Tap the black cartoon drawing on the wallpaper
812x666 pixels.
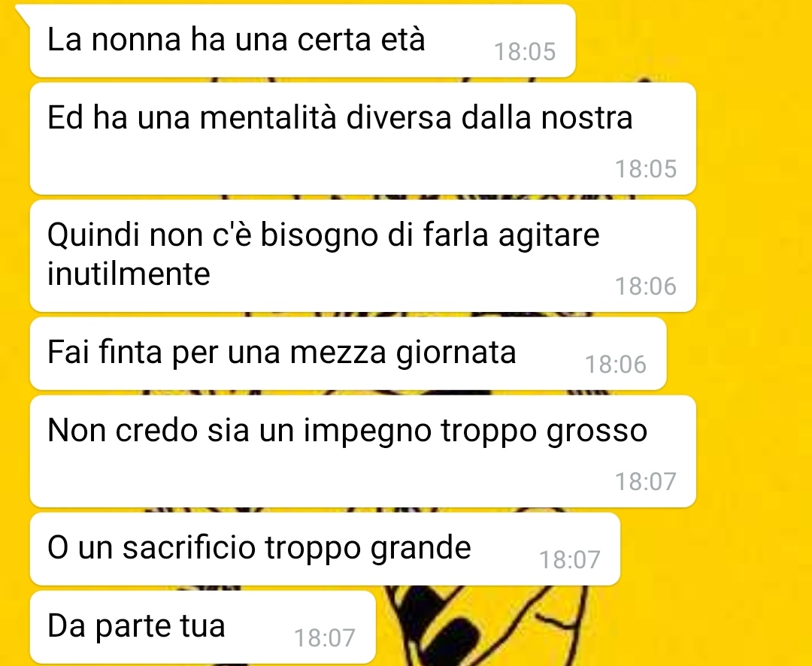tap(486, 625)
